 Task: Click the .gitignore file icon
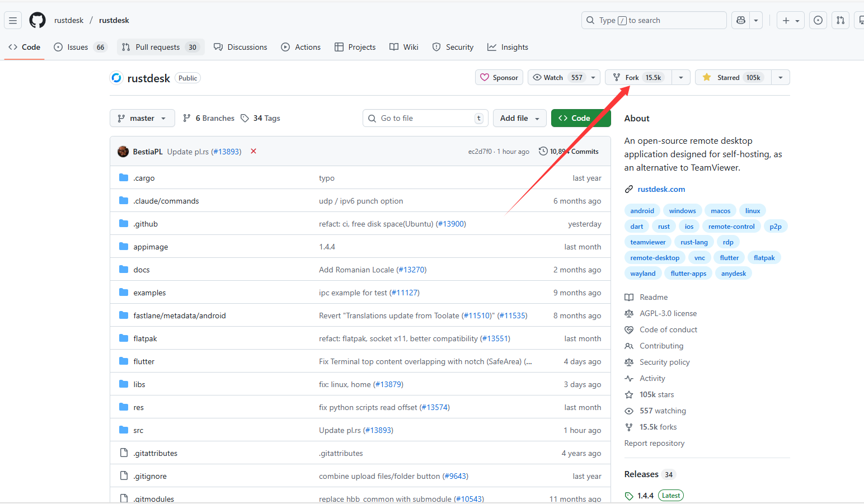(124, 476)
